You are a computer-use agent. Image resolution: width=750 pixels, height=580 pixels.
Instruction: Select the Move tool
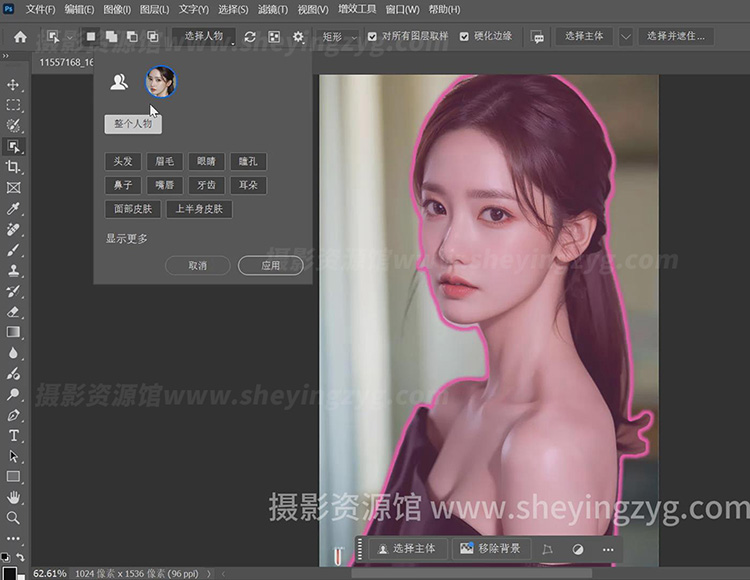point(14,84)
